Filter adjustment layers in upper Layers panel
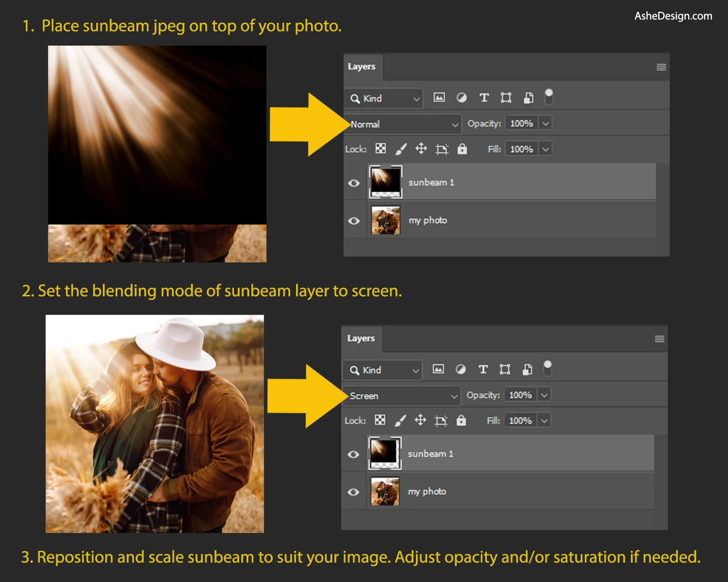This screenshot has width=728, height=582. (x=462, y=97)
